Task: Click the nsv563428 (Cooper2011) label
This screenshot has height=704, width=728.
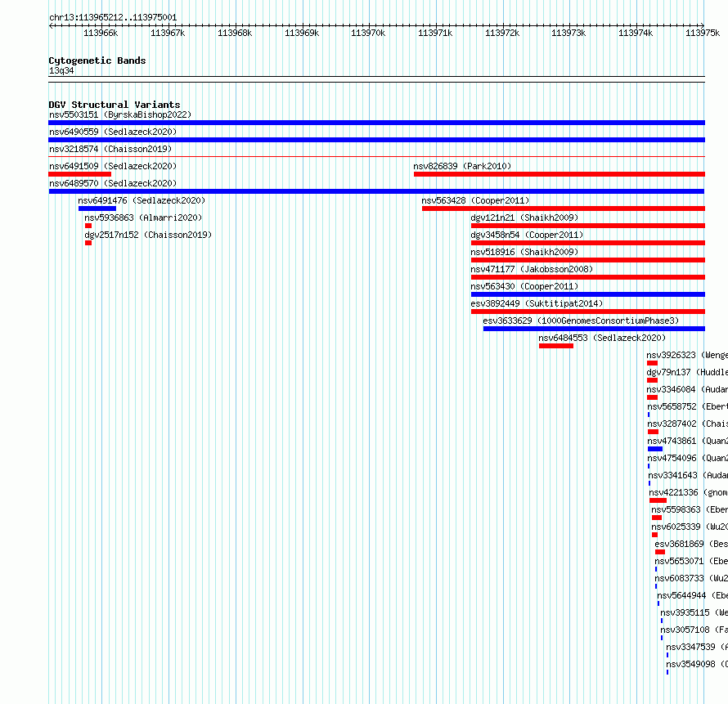Action: click(475, 200)
